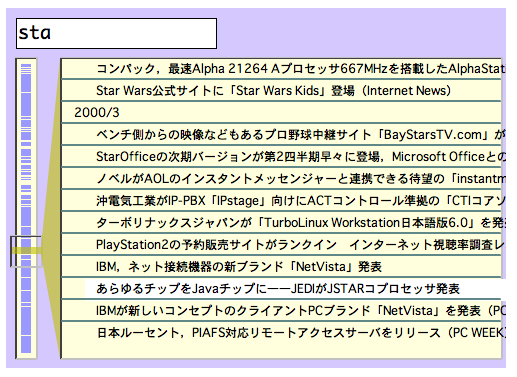Click the top of the overview scrollbar
This screenshot has height=377, width=517.
tap(26, 68)
